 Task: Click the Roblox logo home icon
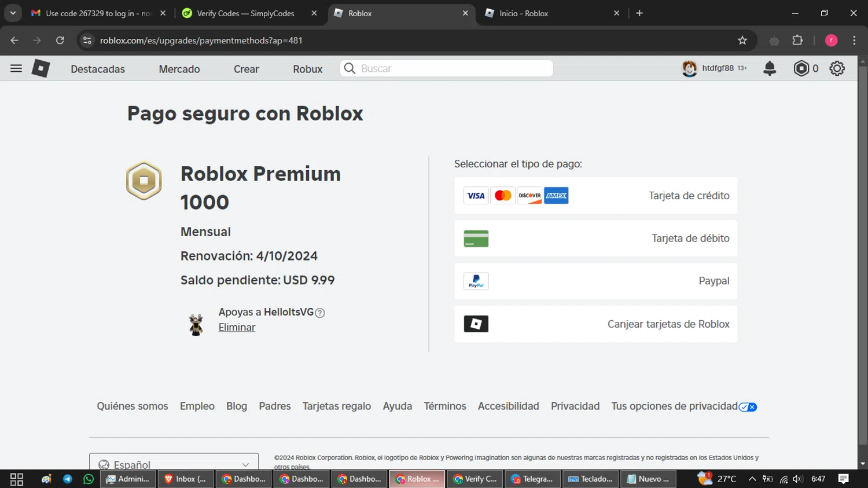point(41,68)
